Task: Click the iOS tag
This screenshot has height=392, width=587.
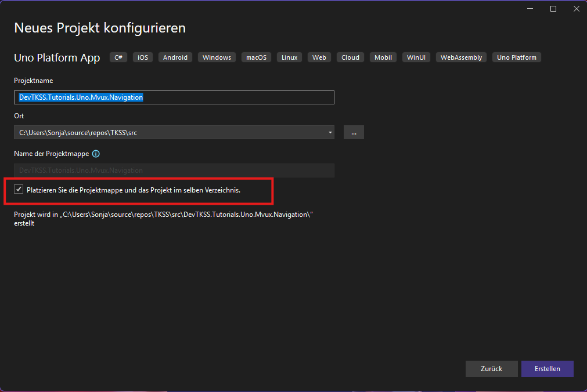Action: (143, 57)
